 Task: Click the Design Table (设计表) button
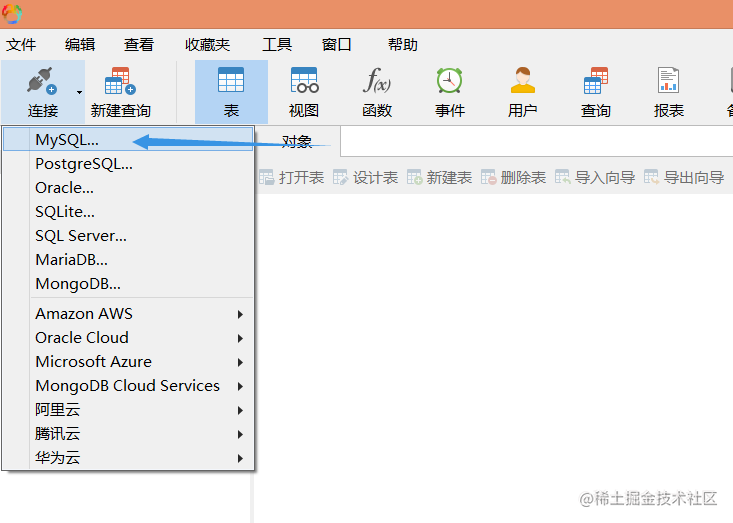[x=365, y=178]
